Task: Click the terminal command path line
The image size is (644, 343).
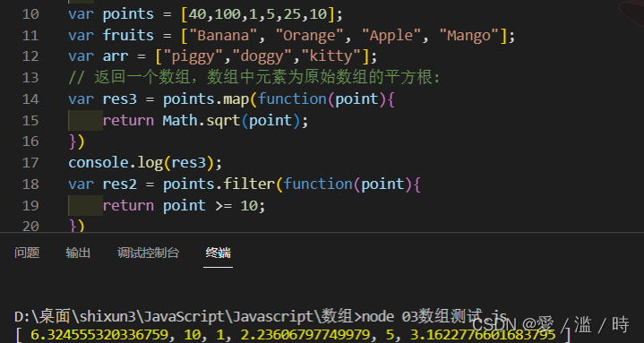Action: [261, 316]
